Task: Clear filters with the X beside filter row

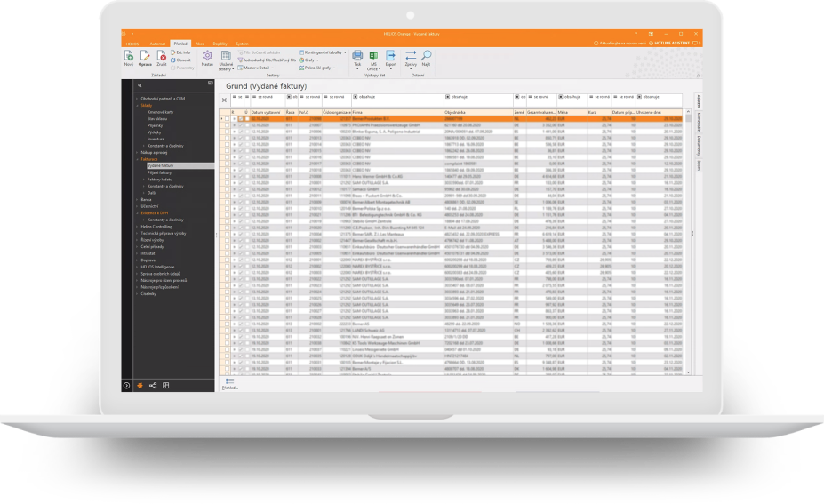Action: pyautogui.click(x=224, y=100)
